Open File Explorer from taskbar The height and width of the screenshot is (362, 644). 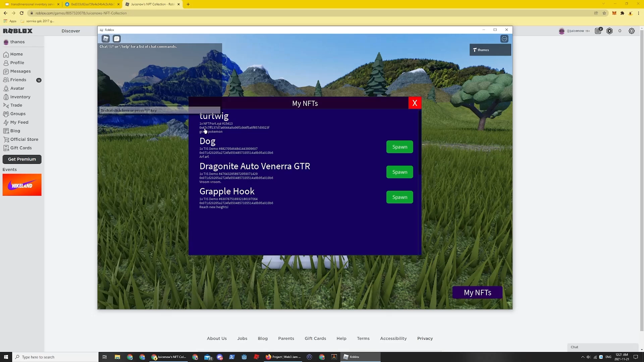117,357
